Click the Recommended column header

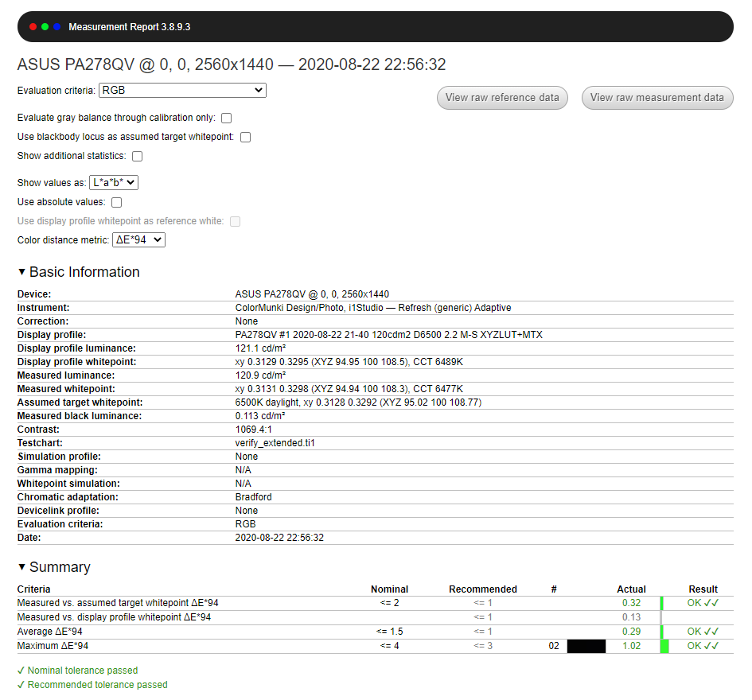click(483, 589)
